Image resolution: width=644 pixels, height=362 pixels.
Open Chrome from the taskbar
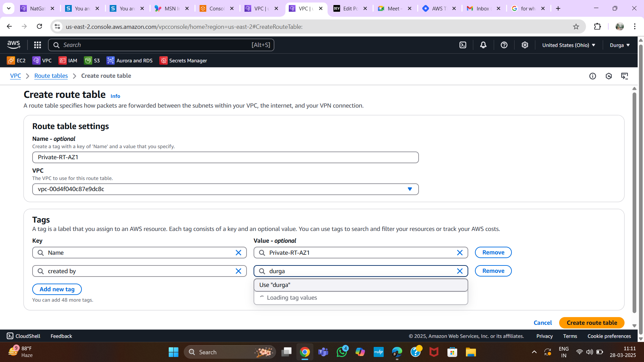(305, 352)
